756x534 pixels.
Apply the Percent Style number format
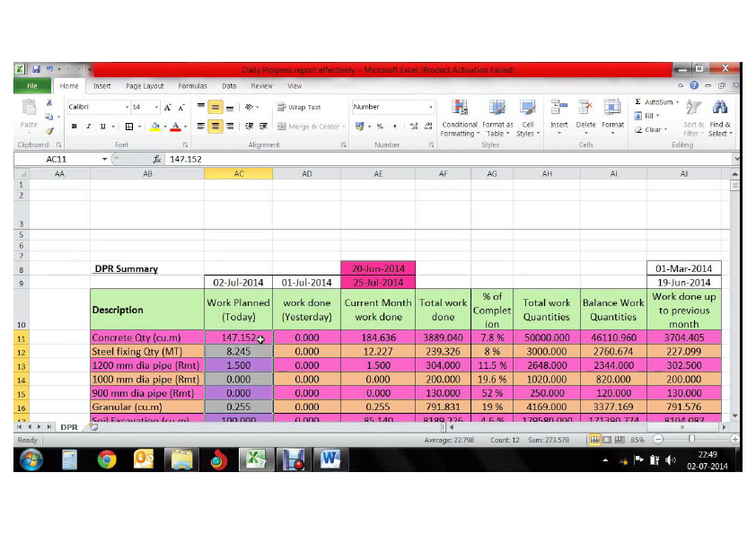pos(380,127)
